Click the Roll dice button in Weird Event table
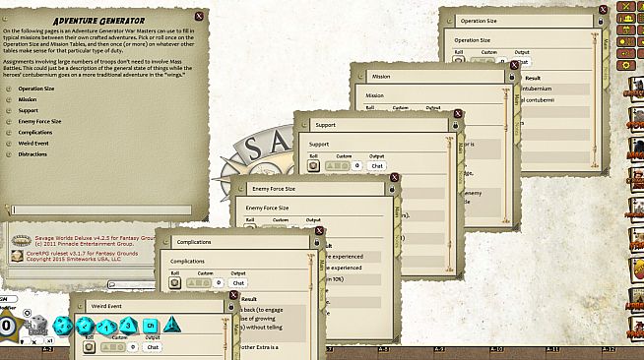The width and height of the screenshot is (644, 360). click(90, 347)
